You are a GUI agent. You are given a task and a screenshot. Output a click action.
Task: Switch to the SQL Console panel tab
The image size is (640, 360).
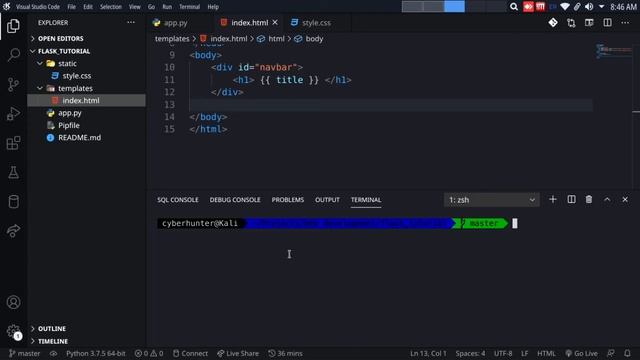tap(178, 200)
